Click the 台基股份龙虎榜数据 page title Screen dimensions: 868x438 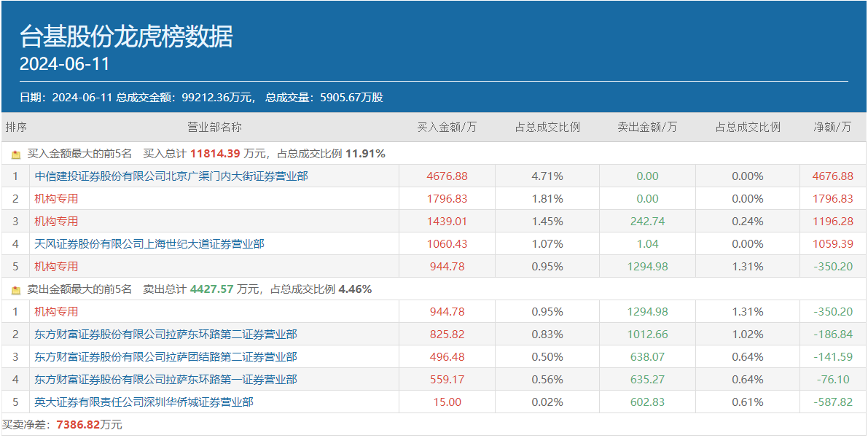pos(126,36)
